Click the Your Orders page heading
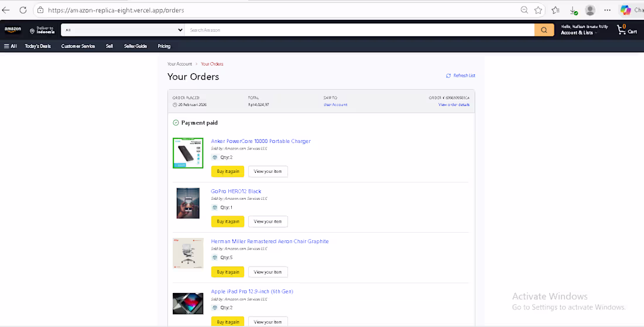Image resolution: width=644 pixels, height=327 pixels. [x=193, y=77]
